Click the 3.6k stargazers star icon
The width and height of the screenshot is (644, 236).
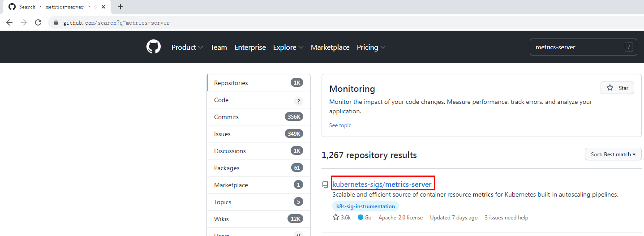336,218
